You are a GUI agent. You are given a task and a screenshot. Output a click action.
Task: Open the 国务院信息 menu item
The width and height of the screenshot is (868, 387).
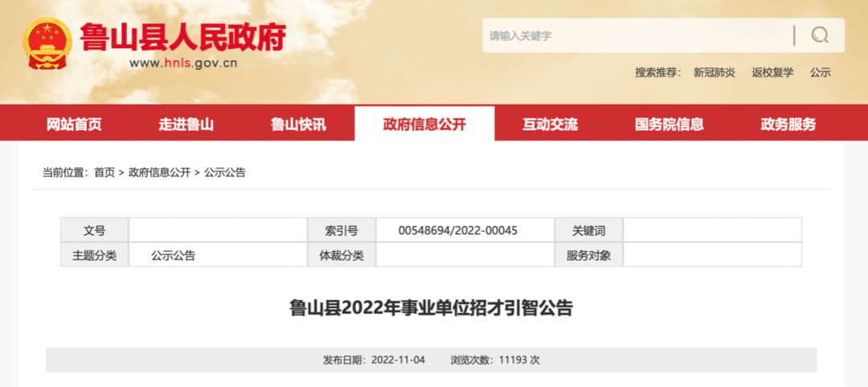pos(669,124)
